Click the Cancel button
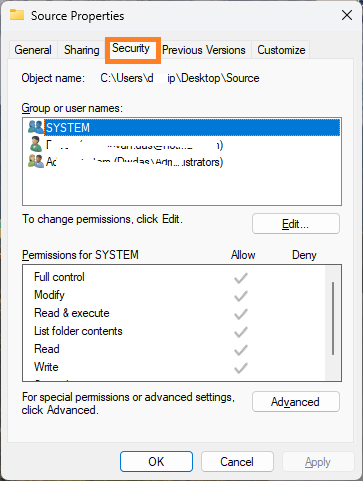363x481 pixels. [x=237, y=462]
